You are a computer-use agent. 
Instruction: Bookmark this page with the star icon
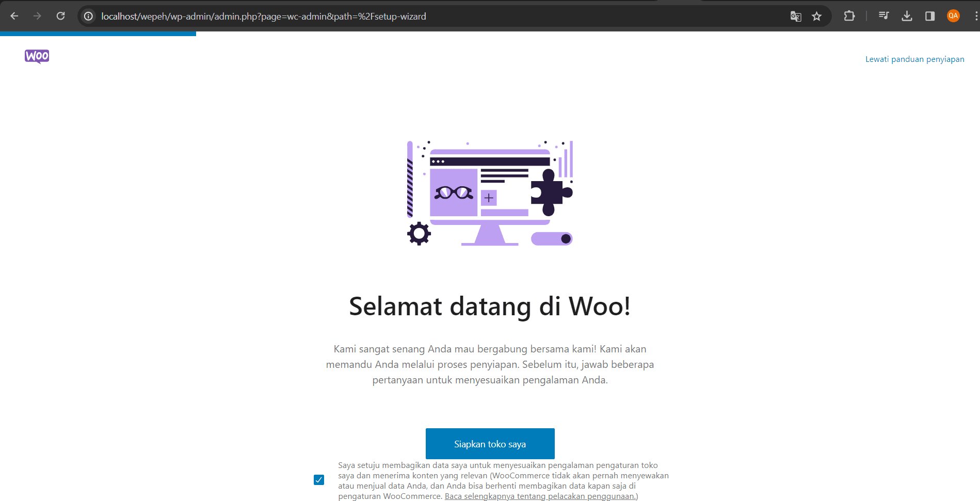[x=817, y=16]
